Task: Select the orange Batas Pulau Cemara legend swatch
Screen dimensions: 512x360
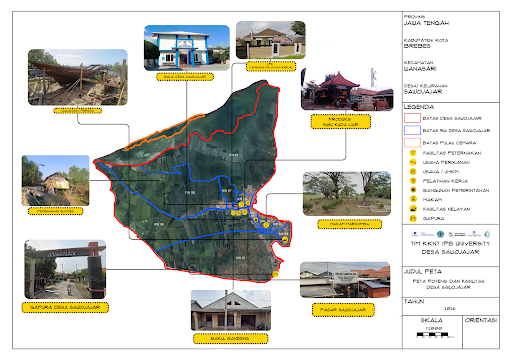Action: [x=412, y=143]
